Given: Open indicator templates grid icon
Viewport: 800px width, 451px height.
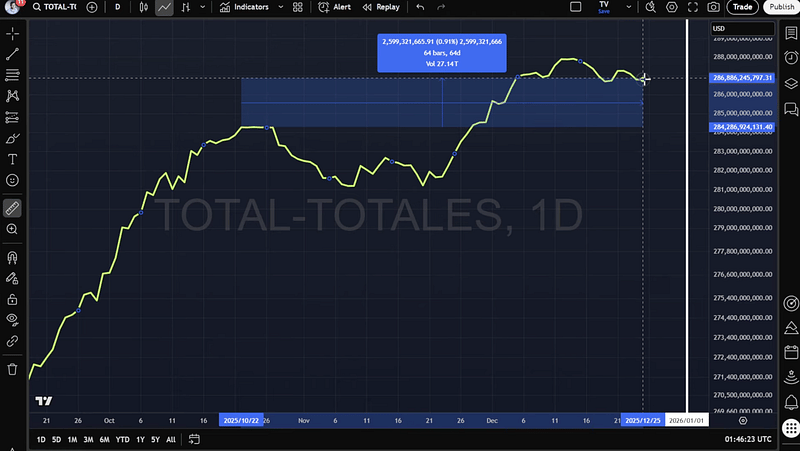Looking at the screenshot, I should [x=298, y=7].
